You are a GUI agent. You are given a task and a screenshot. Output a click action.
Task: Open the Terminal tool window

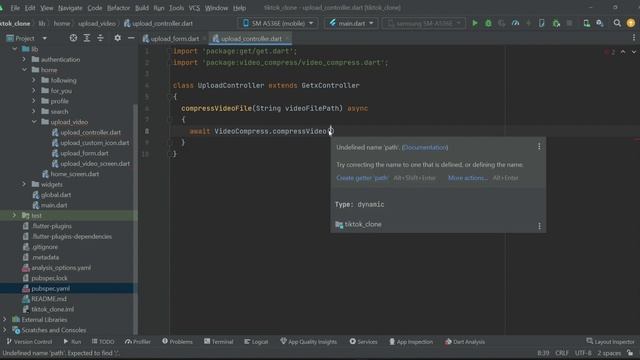pos(218,342)
